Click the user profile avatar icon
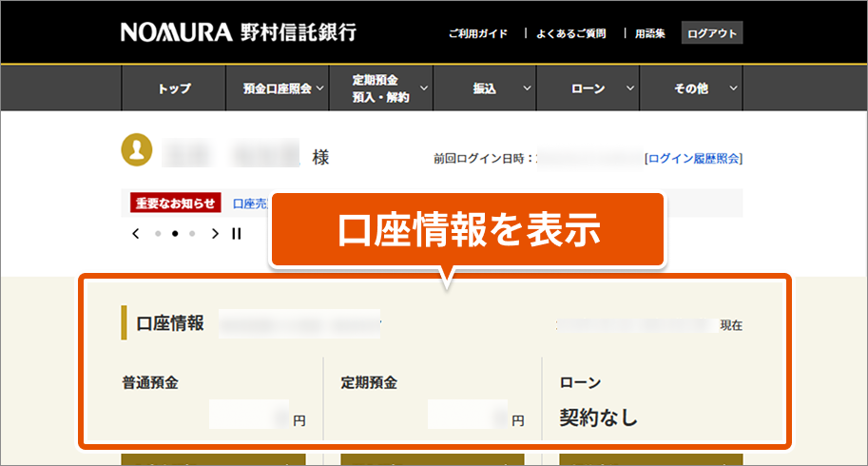This screenshot has height=466, width=868. pyautogui.click(x=137, y=149)
